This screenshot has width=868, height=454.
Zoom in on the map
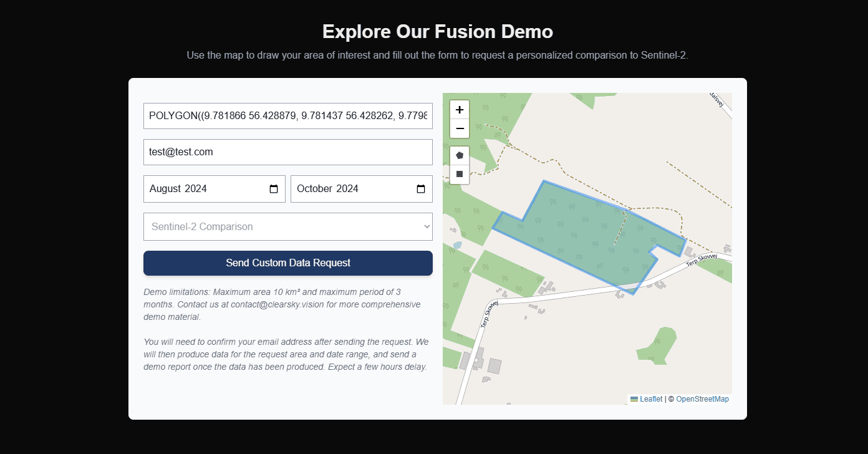click(459, 110)
